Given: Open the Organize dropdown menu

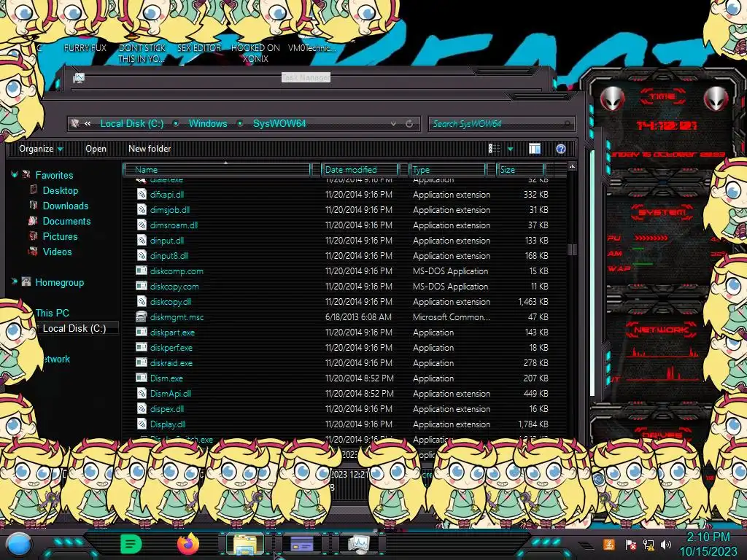Looking at the screenshot, I should pyautogui.click(x=41, y=149).
